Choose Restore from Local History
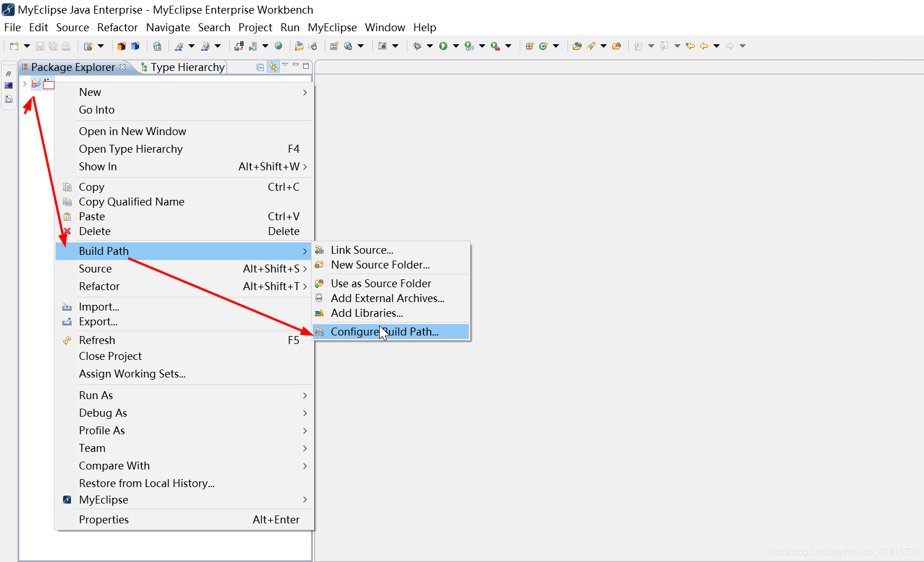 184,483
